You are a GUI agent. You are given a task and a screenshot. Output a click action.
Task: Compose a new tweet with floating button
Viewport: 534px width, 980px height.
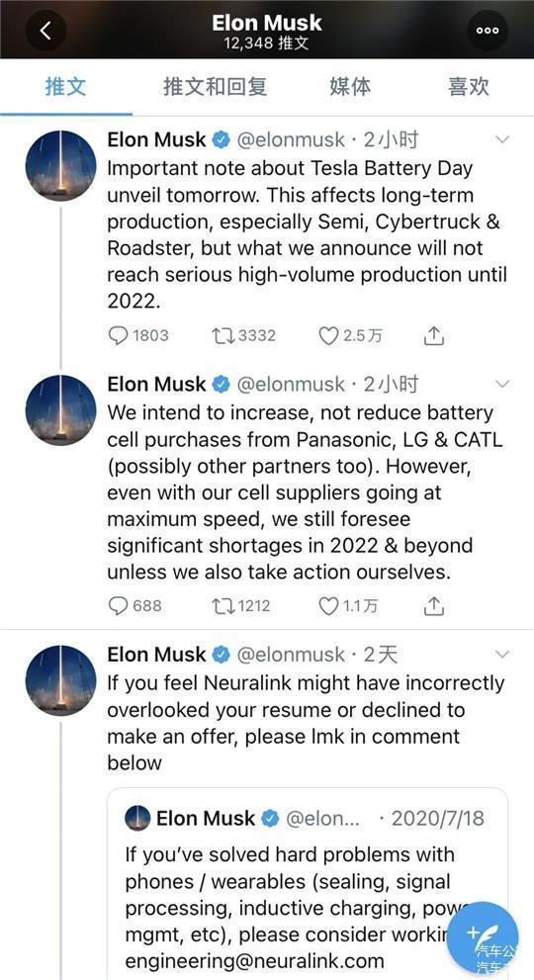click(483, 936)
